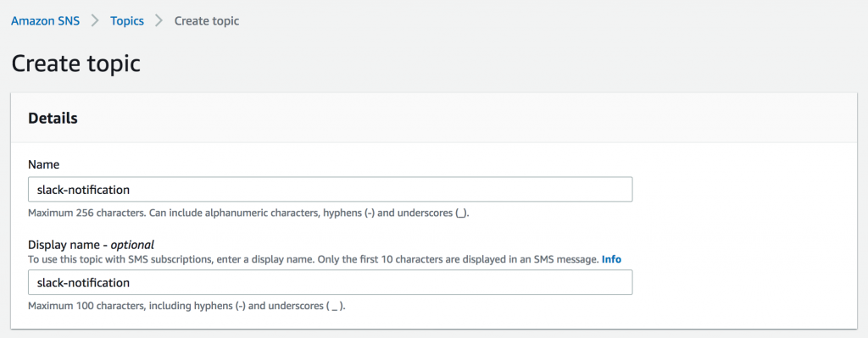
Task: Click the Create topic page heading
Action: coord(75,64)
